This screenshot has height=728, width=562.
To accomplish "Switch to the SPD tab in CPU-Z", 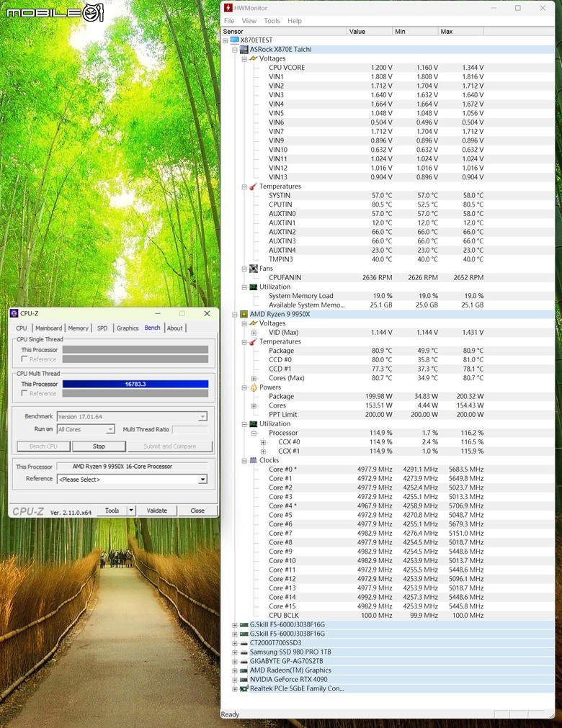I will [102, 328].
